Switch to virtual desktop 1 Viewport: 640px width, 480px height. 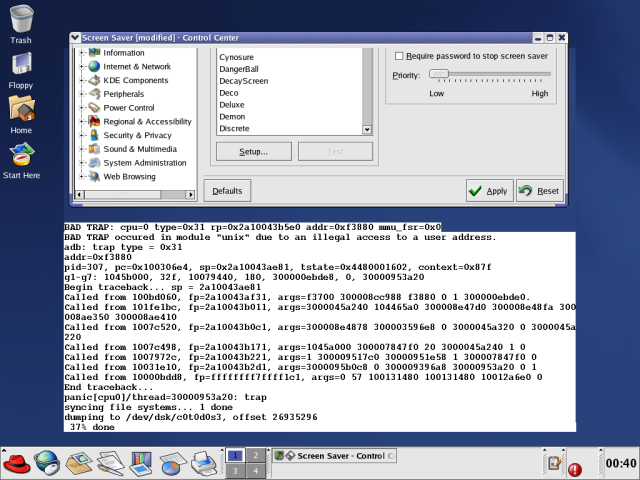click(235, 455)
